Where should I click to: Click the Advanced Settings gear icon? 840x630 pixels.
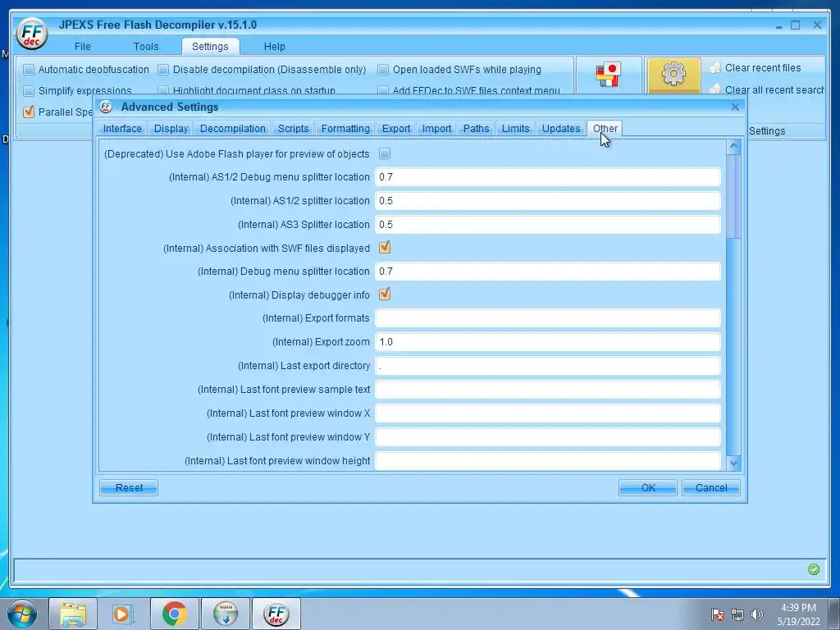(x=673, y=74)
